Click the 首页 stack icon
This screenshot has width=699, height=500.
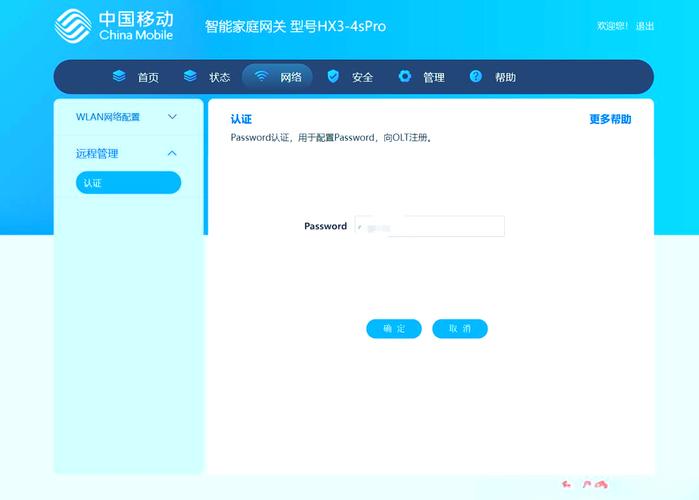(119, 76)
